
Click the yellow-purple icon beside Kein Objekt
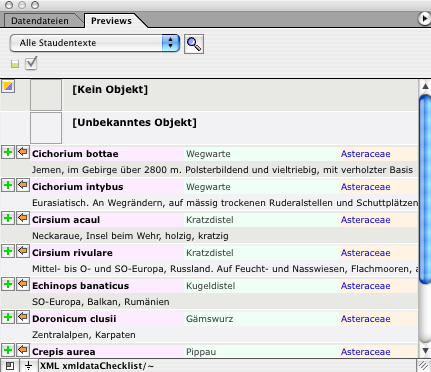click(x=8, y=87)
